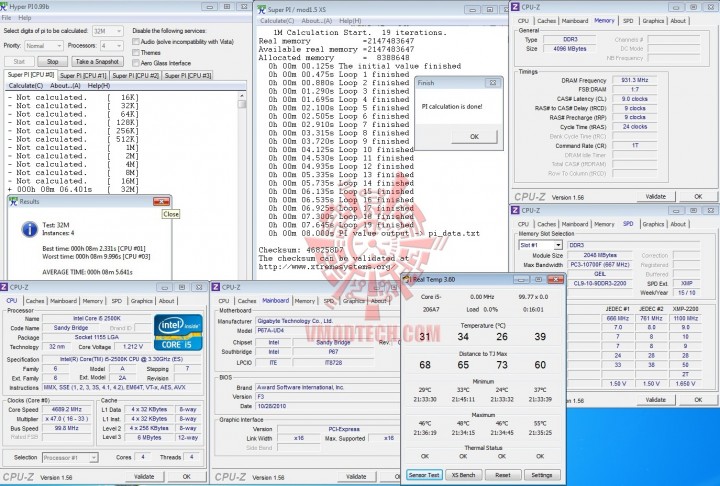Switch to Super PI [CPU #3] tab
Screen dimensions: 720x486
pyautogui.click(x=188, y=76)
